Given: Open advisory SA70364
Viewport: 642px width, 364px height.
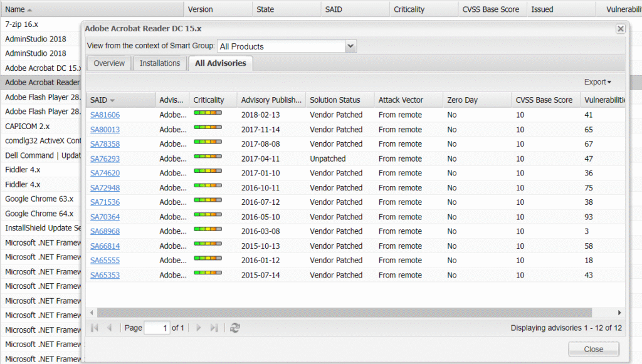Looking at the screenshot, I should [x=105, y=217].
